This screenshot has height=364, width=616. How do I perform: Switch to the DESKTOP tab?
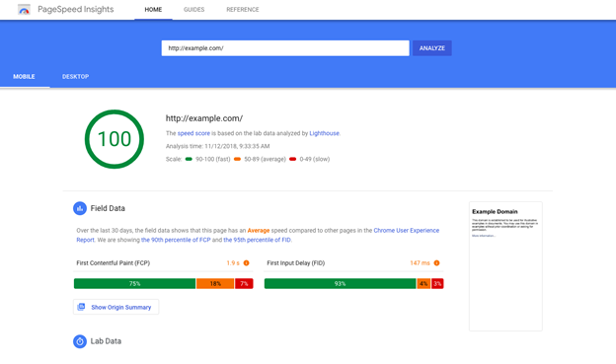tap(75, 77)
